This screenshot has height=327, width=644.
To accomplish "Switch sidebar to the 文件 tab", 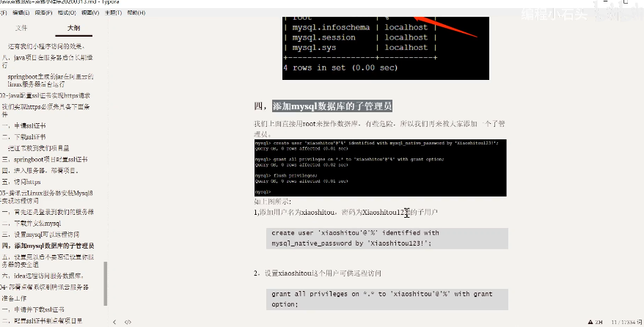I will (x=21, y=28).
